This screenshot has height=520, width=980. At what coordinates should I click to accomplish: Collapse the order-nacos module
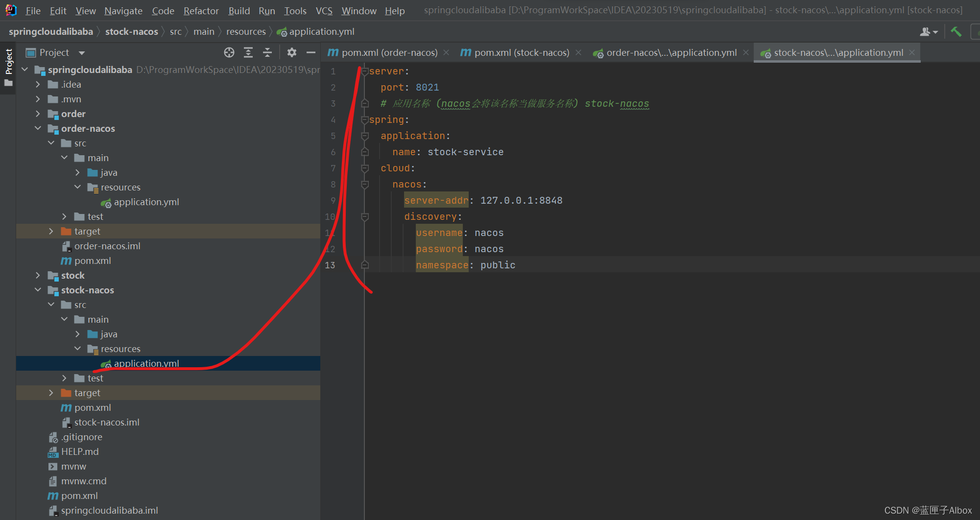[38, 128]
